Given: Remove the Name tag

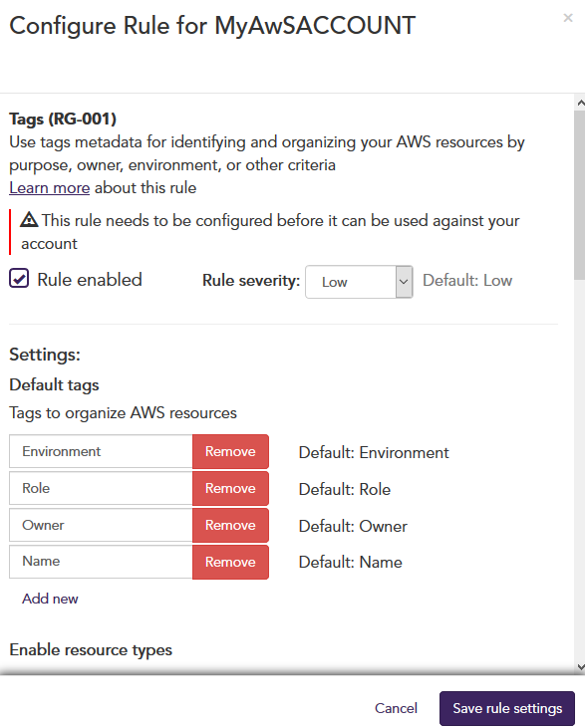Looking at the screenshot, I should (230, 562).
